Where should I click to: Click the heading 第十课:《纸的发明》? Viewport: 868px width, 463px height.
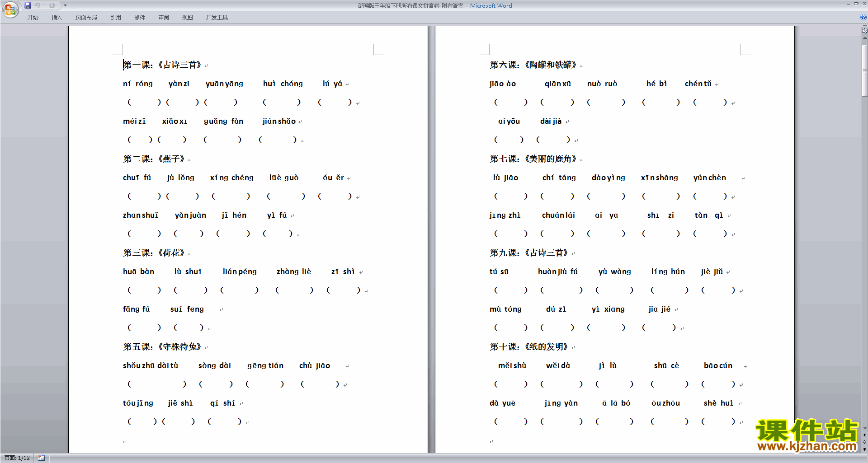[x=529, y=347]
